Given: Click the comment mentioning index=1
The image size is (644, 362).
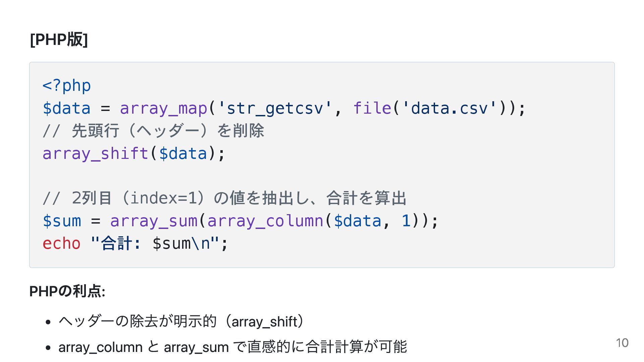Looking at the screenshot, I should 225,198.
